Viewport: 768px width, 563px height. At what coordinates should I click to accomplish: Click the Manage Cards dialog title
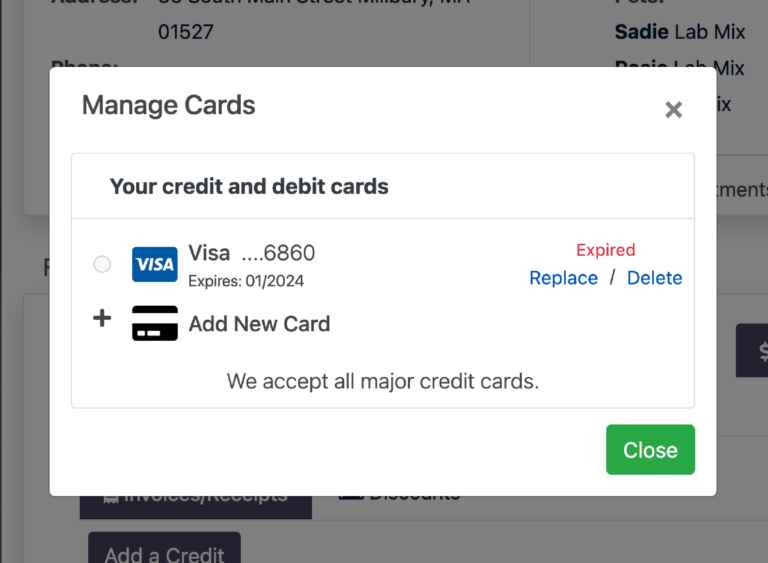(168, 105)
